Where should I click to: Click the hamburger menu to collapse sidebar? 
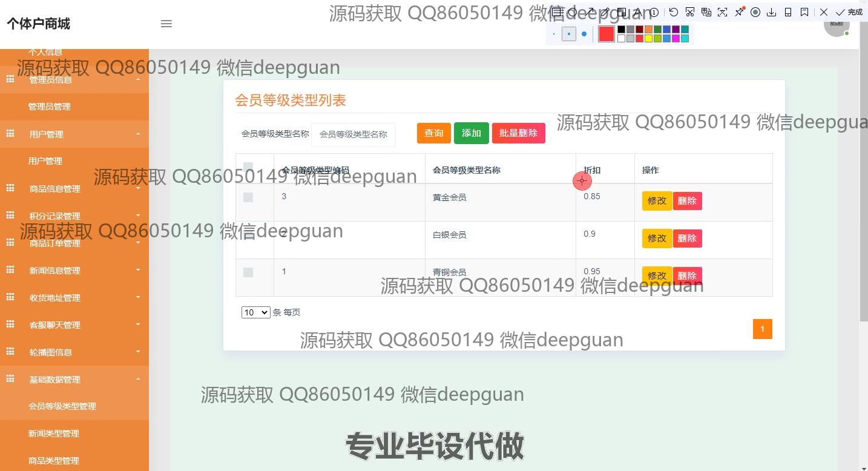166,24
